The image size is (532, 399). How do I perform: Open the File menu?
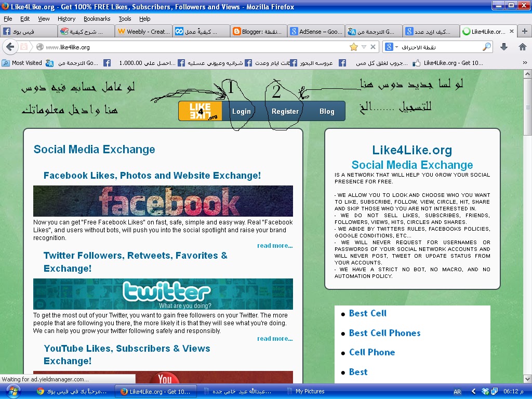pos(8,19)
